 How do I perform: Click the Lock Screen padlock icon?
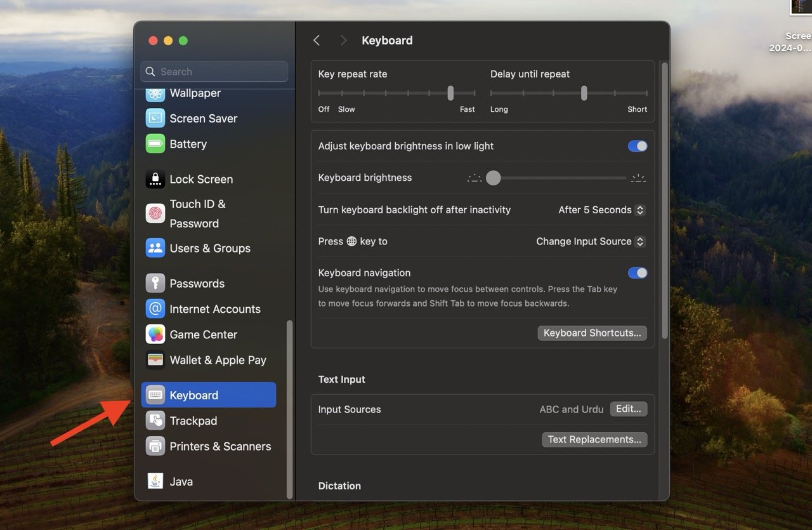point(154,179)
